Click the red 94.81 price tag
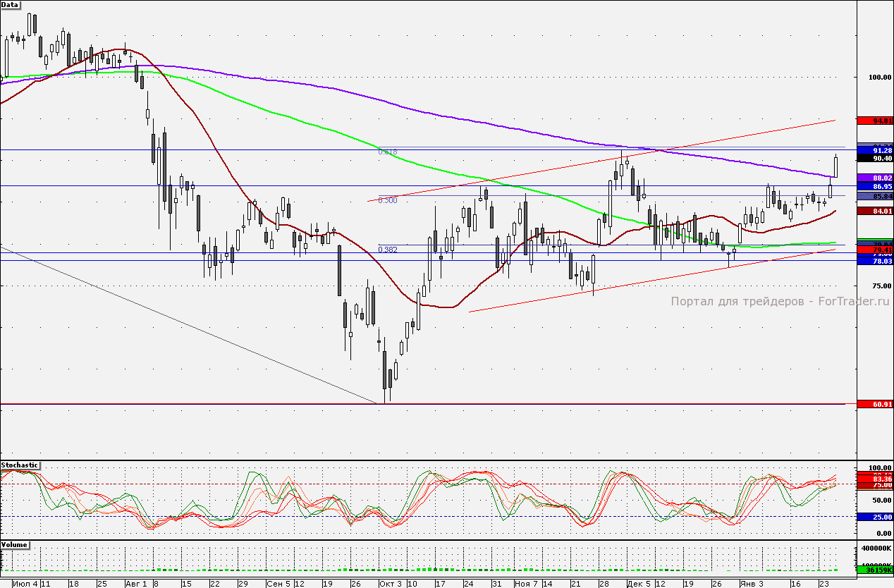894x588 pixels. [x=874, y=121]
